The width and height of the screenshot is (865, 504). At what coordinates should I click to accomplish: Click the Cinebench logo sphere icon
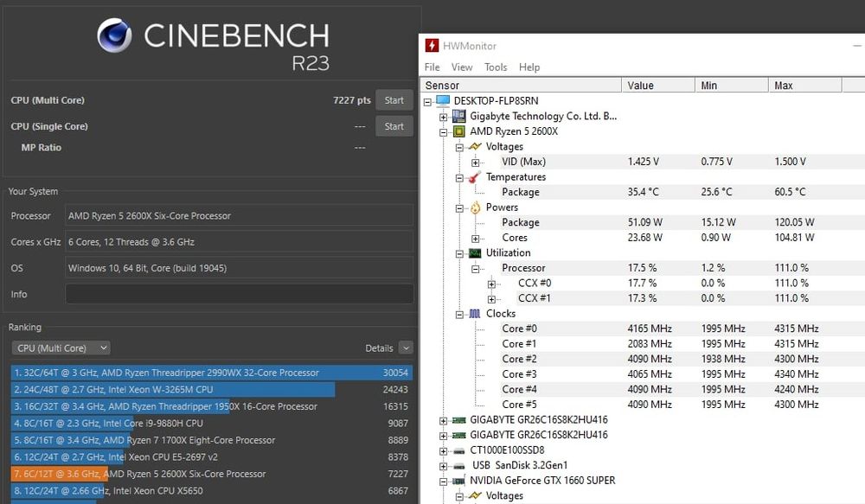click(x=114, y=35)
